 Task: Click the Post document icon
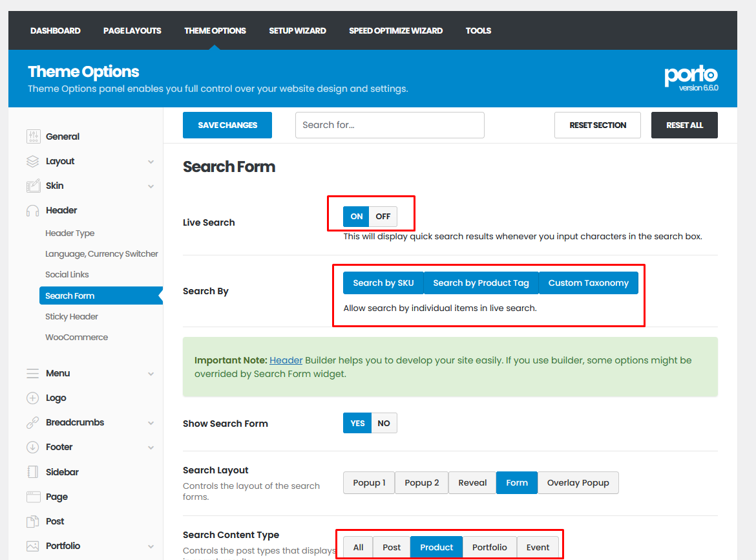pyautogui.click(x=33, y=521)
